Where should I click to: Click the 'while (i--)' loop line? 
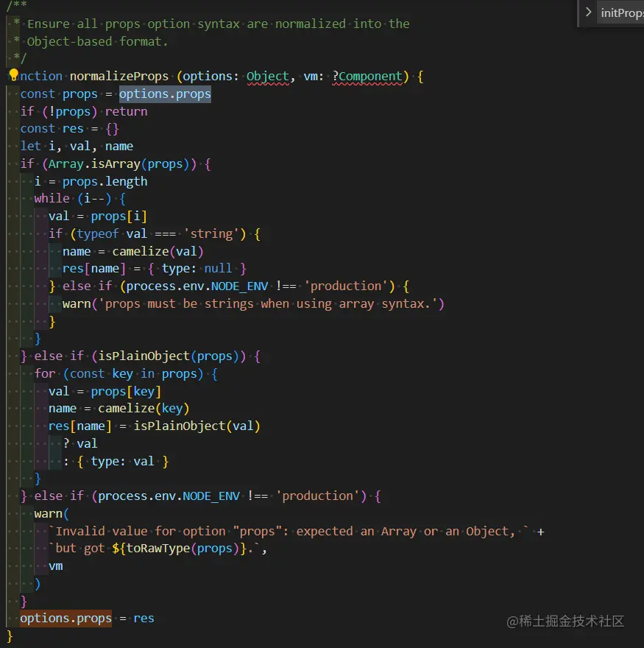point(79,199)
